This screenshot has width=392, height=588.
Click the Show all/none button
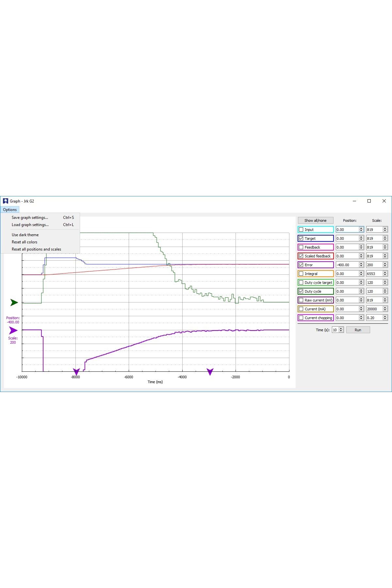pos(316,220)
